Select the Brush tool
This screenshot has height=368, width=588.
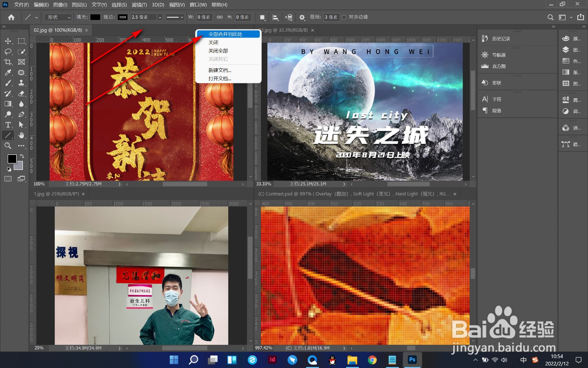[8, 83]
